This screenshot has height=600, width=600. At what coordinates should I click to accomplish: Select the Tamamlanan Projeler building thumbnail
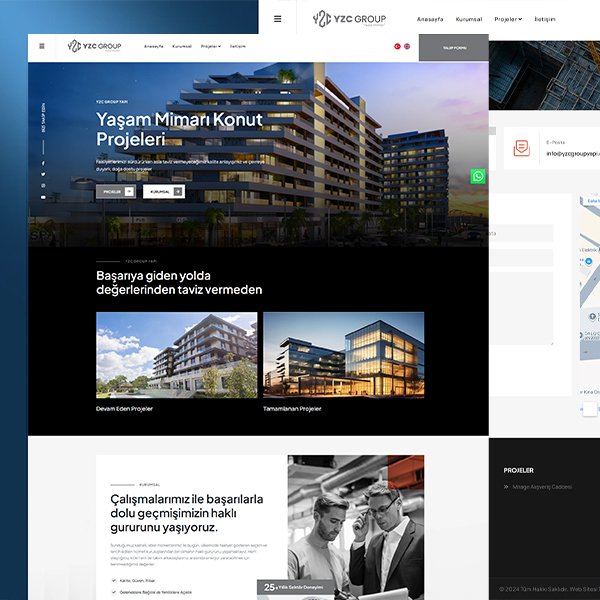(x=343, y=354)
